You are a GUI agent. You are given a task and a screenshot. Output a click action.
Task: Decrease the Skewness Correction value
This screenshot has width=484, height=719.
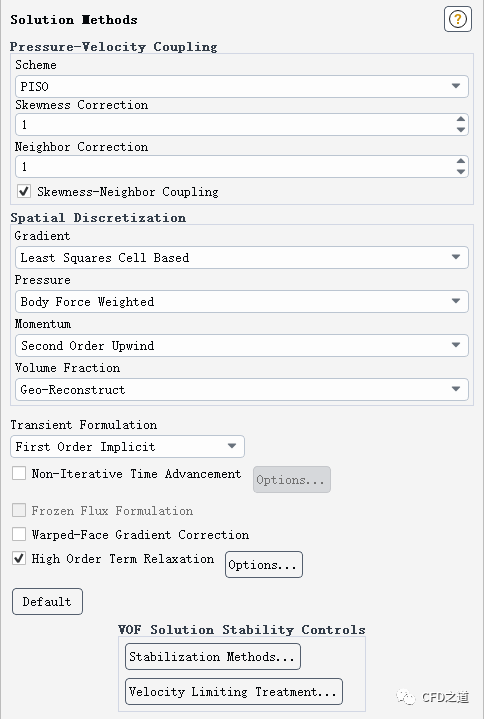[461, 130]
